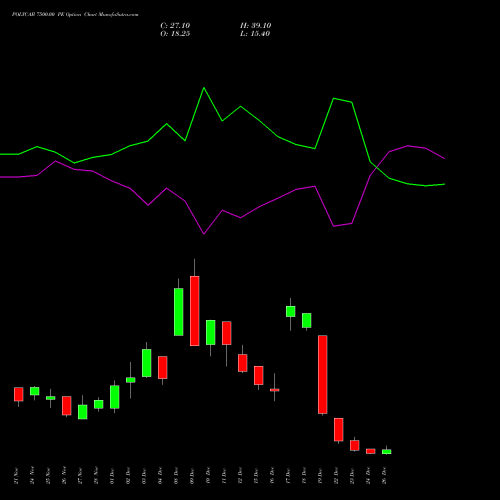
Task: Click the 24 Nov date label
Action: click(x=32, y=476)
